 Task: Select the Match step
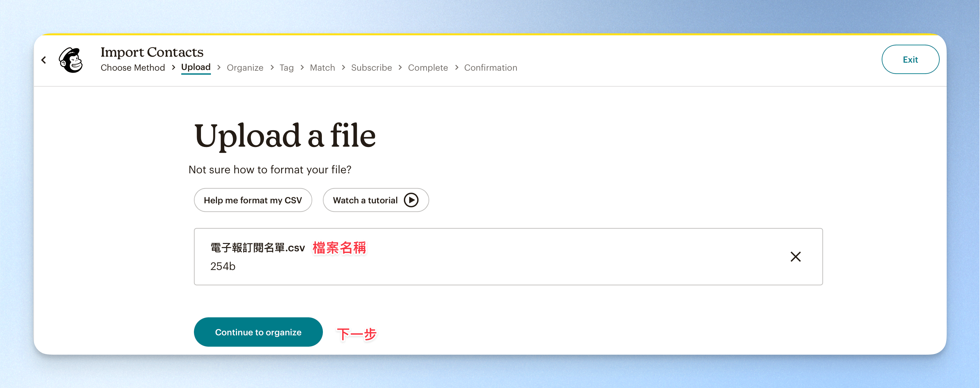click(x=322, y=68)
